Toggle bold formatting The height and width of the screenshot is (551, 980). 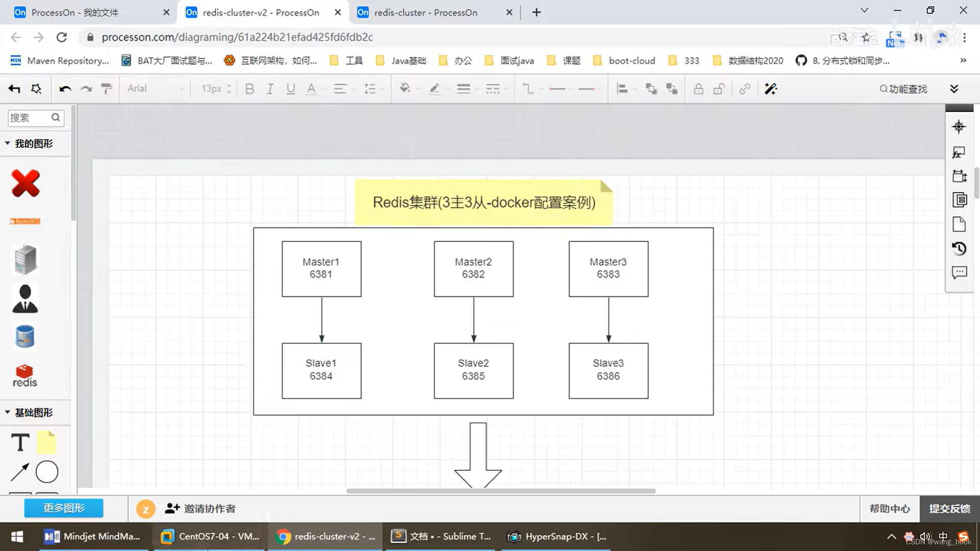pyautogui.click(x=250, y=89)
